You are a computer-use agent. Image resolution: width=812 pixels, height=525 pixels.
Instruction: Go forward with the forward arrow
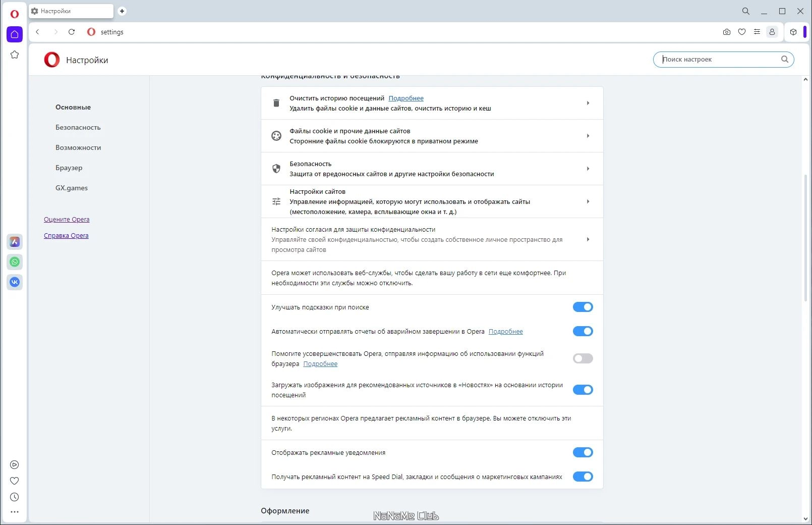pyautogui.click(x=55, y=32)
